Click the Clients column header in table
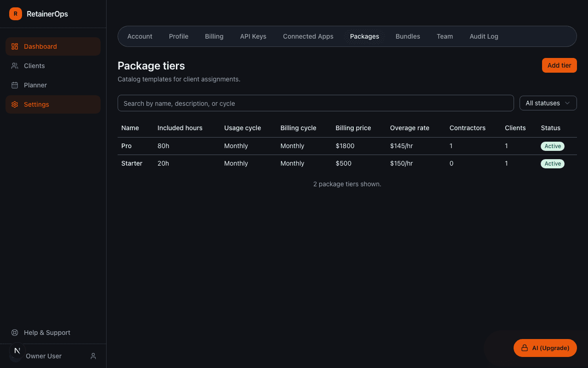Image resolution: width=588 pixels, height=368 pixels. tap(515, 128)
